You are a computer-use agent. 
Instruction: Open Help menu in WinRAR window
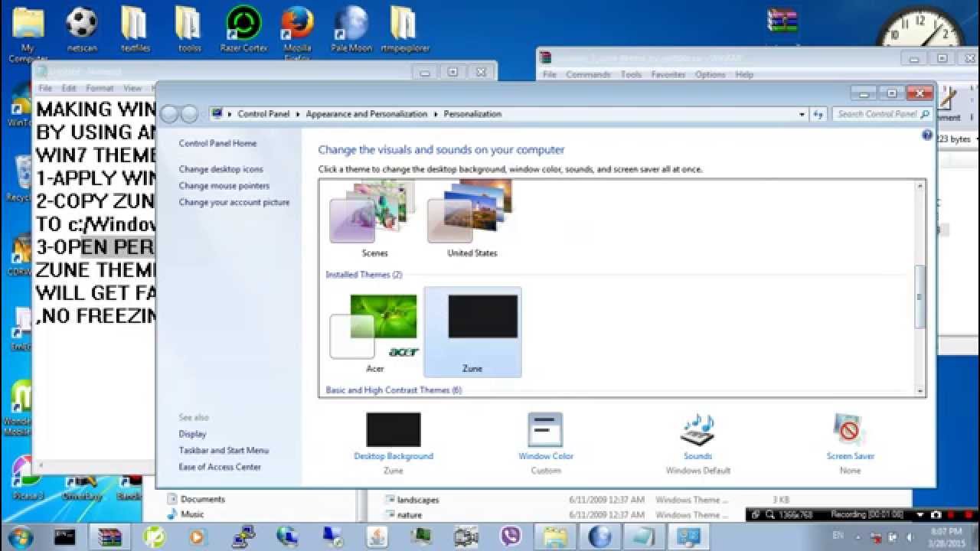(744, 74)
